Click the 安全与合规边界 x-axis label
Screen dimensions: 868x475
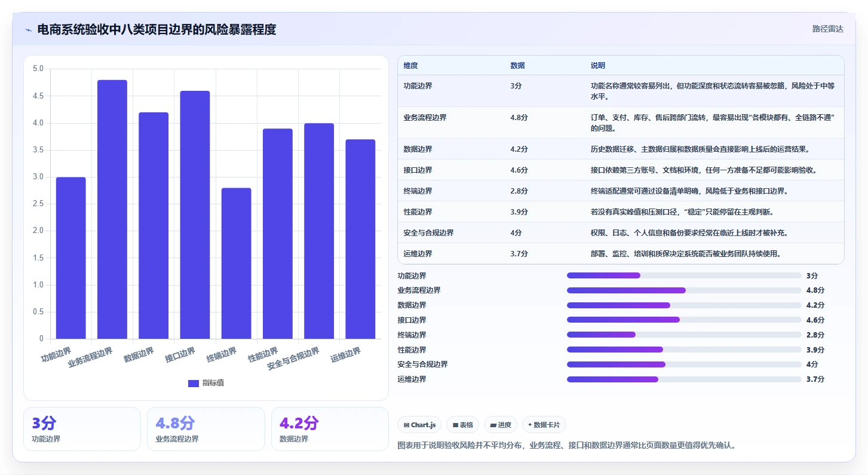click(293, 358)
